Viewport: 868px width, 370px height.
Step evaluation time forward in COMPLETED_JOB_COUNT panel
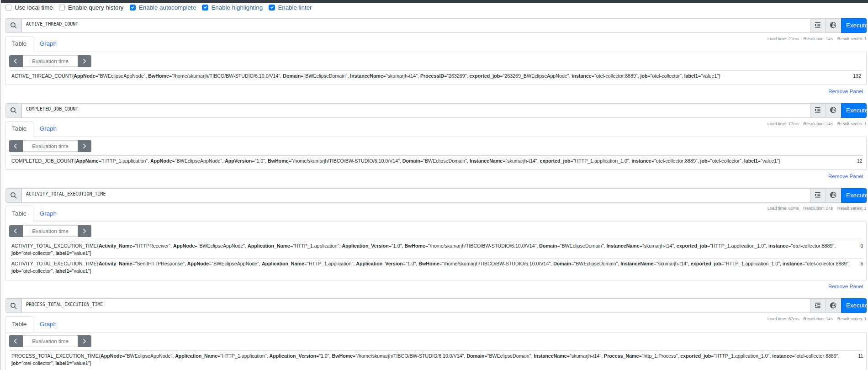point(85,146)
